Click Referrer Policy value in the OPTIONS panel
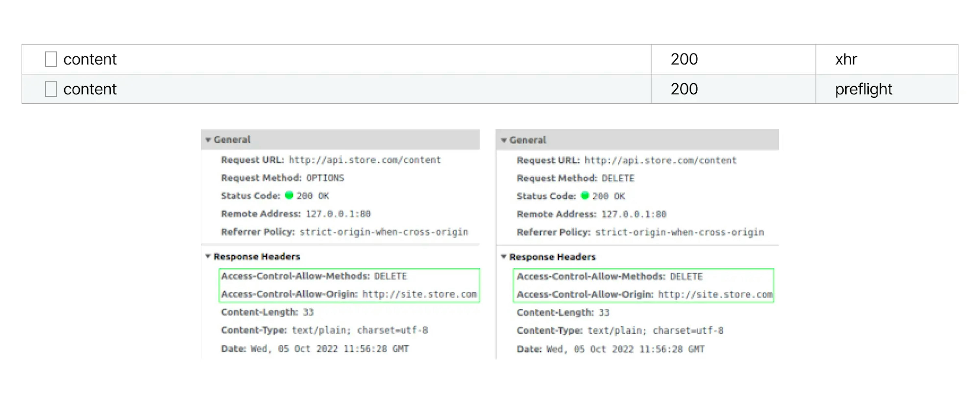Viewport: 980px width, 398px height. [384, 232]
